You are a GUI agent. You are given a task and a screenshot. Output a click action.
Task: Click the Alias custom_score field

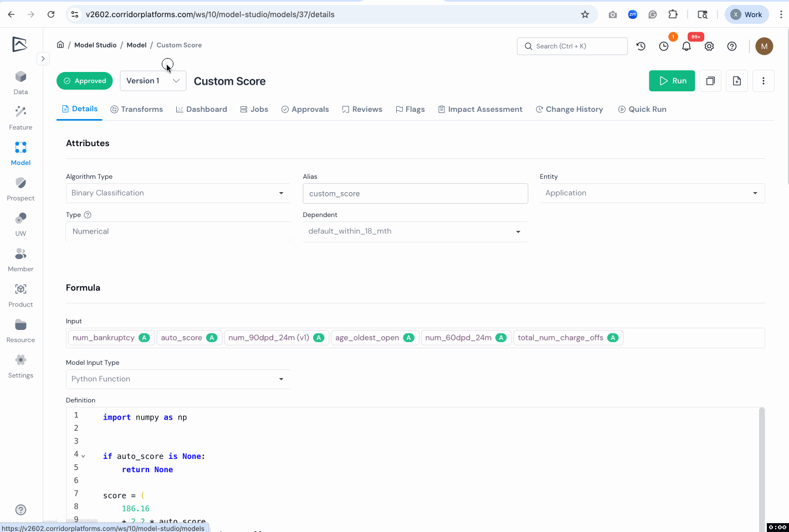click(x=415, y=194)
